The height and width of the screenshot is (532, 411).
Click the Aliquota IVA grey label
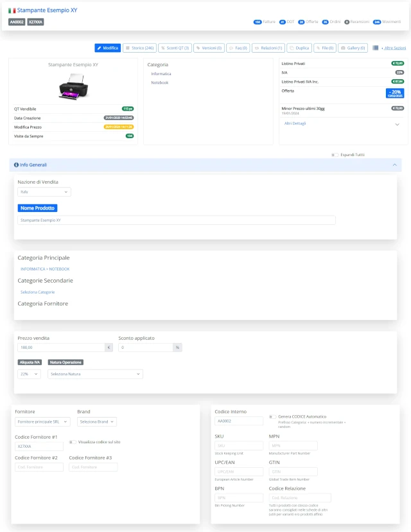point(30,362)
